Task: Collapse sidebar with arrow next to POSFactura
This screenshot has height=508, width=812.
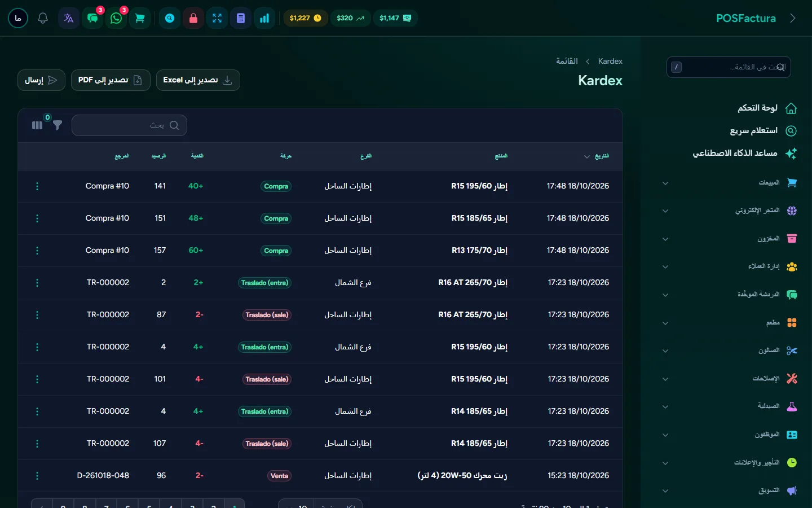Action: (792, 18)
